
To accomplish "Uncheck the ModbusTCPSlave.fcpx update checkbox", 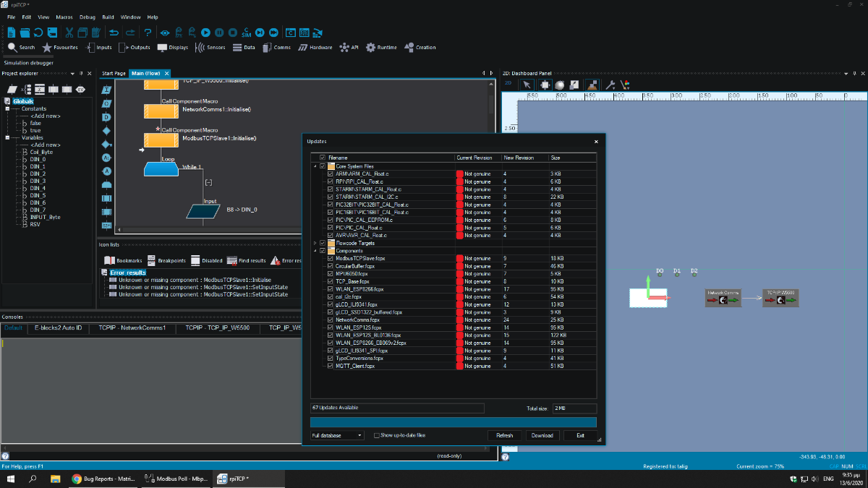I will pos(331,258).
